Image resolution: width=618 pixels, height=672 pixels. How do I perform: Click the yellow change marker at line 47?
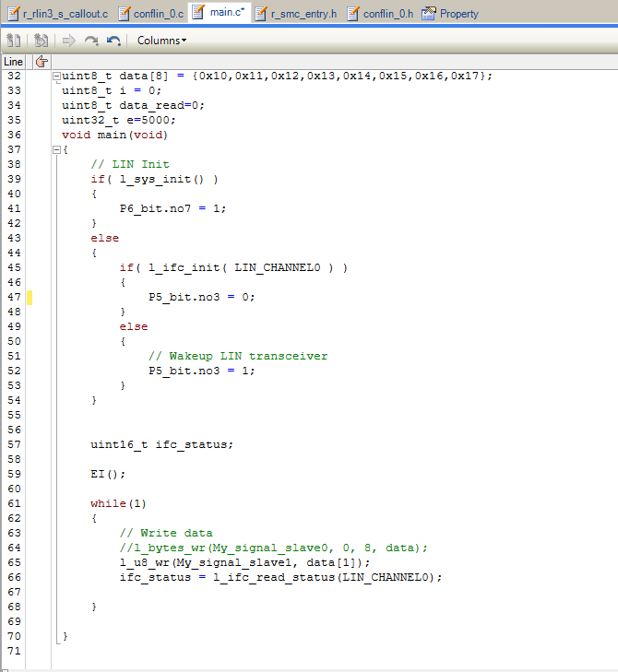30,298
